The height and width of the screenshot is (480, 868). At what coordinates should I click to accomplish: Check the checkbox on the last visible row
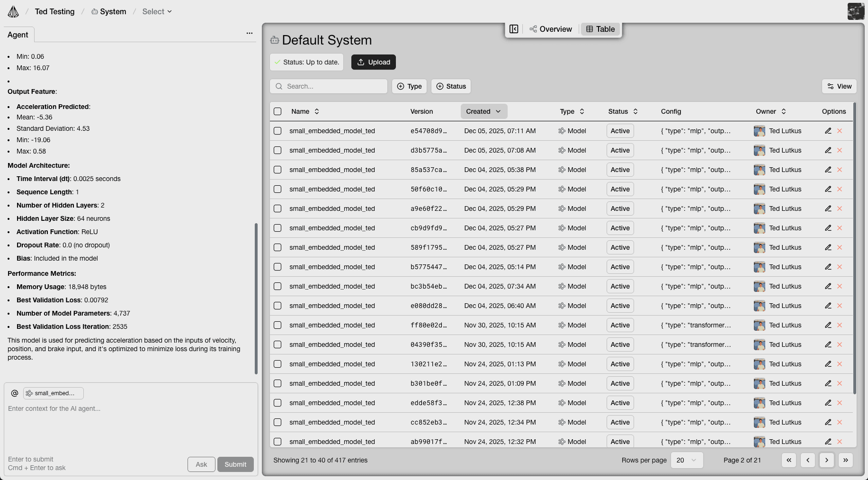[x=277, y=441]
